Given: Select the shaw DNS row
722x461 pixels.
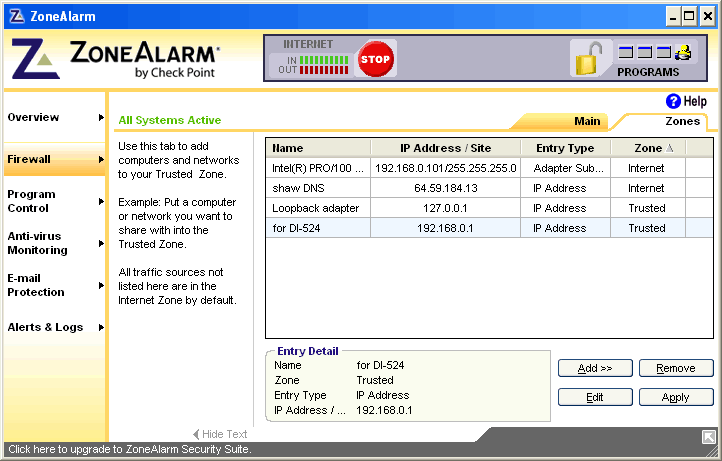Looking at the screenshot, I should pyautogui.click(x=489, y=188).
